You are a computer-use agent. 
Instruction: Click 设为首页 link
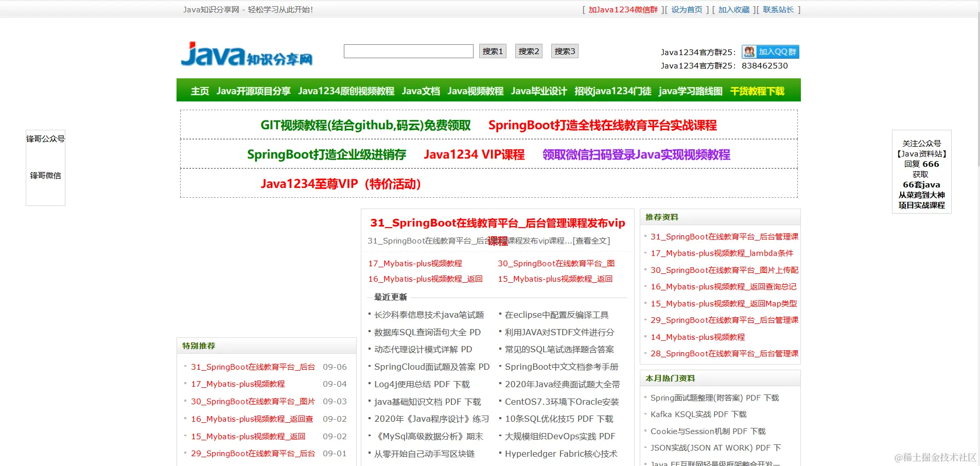click(687, 10)
